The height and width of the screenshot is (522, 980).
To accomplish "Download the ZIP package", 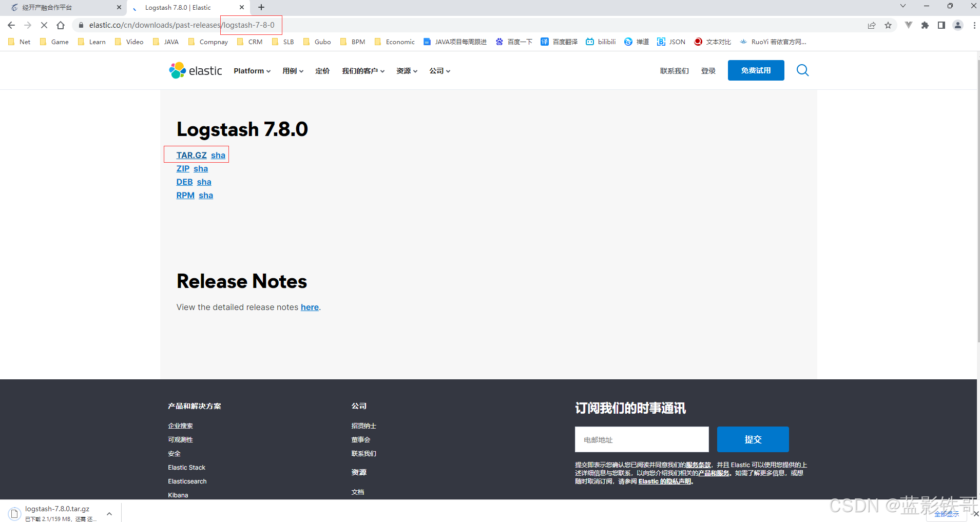I will 183,168.
